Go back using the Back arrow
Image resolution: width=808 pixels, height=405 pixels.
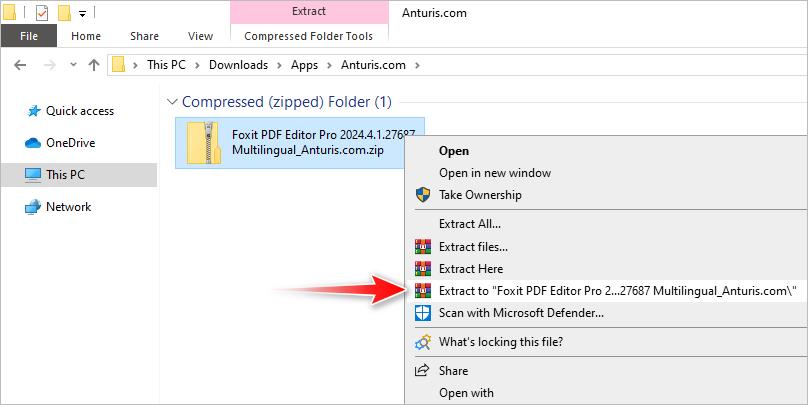tap(21, 65)
